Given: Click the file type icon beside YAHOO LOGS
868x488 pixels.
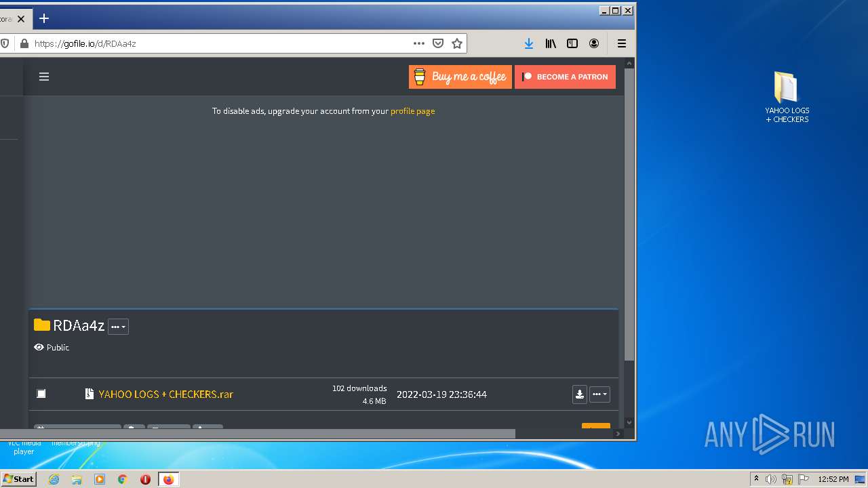Looking at the screenshot, I should pos(89,394).
